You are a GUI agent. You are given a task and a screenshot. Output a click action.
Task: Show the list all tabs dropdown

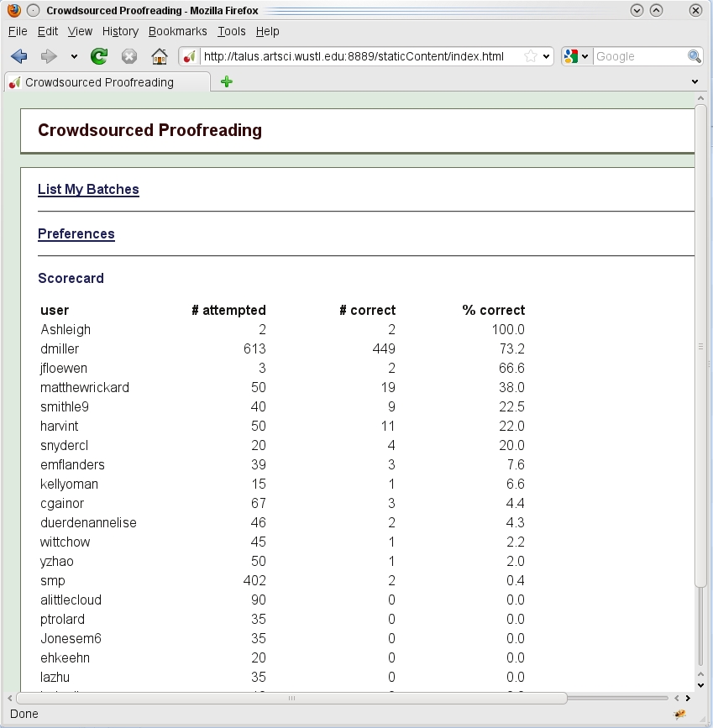click(x=695, y=81)
